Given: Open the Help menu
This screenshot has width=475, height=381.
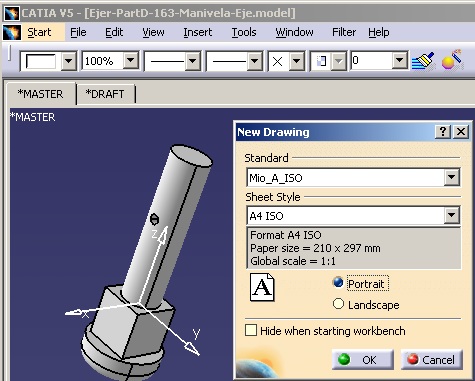Looking at the screenshot, I should (x=379, y=32).
